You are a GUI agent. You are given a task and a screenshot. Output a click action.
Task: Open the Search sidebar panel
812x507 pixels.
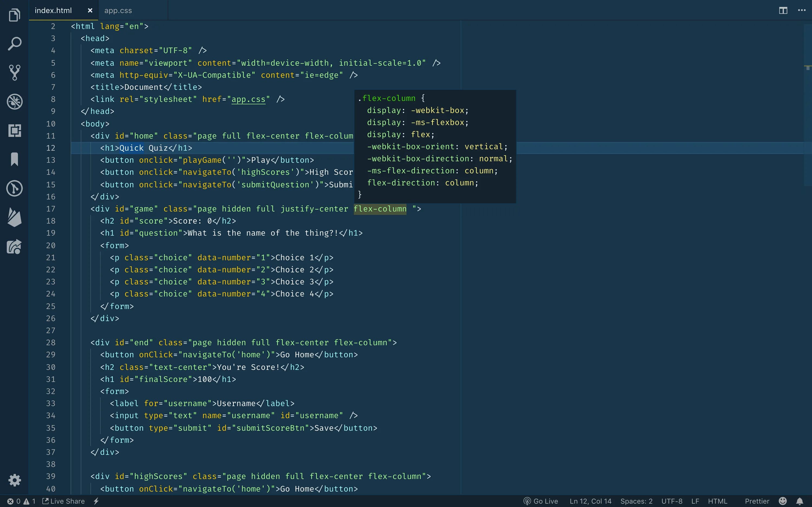pyautogui.click(x=14, y=44)
